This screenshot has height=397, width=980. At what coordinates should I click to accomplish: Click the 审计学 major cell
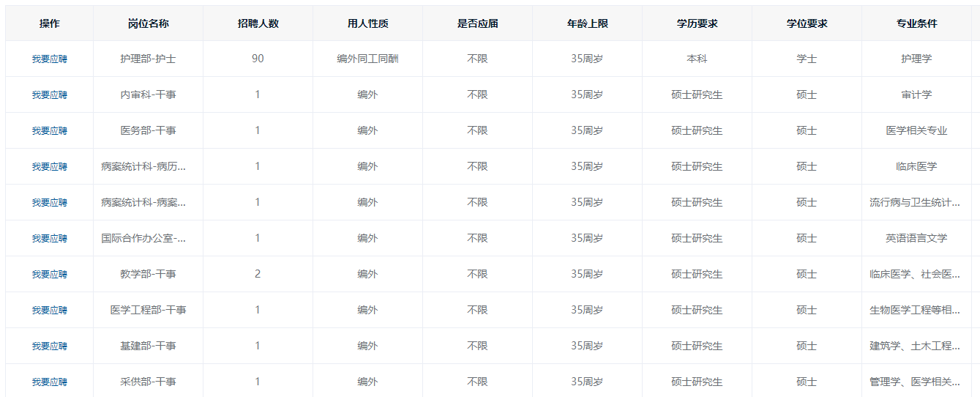[x=916, y=94]
